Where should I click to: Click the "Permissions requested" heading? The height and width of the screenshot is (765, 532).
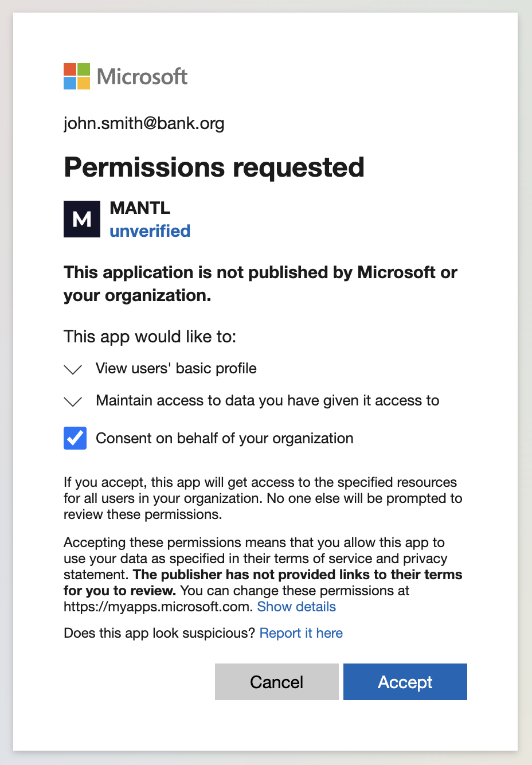(x=214, y=167)
